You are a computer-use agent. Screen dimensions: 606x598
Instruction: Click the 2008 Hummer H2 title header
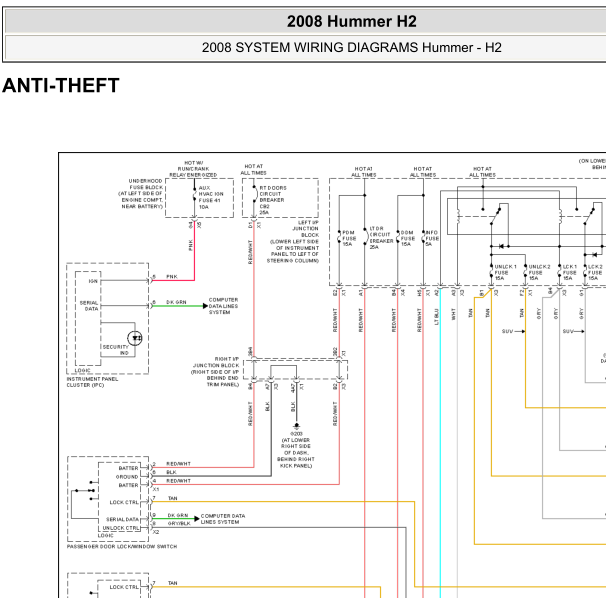(x=351, y=21)
